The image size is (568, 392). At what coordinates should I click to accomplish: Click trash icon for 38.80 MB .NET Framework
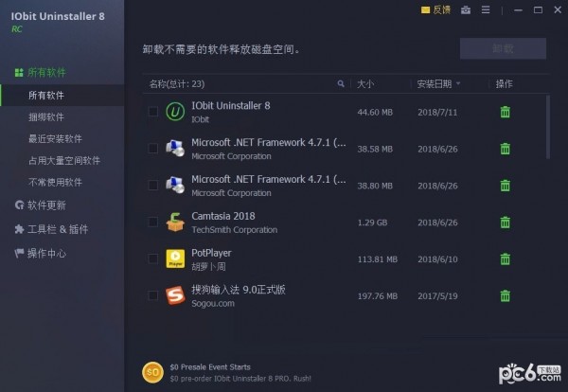point(505,186)
